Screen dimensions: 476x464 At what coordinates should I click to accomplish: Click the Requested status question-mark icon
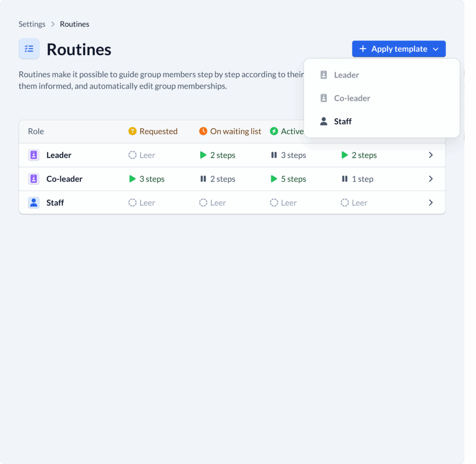click(132, 131)
